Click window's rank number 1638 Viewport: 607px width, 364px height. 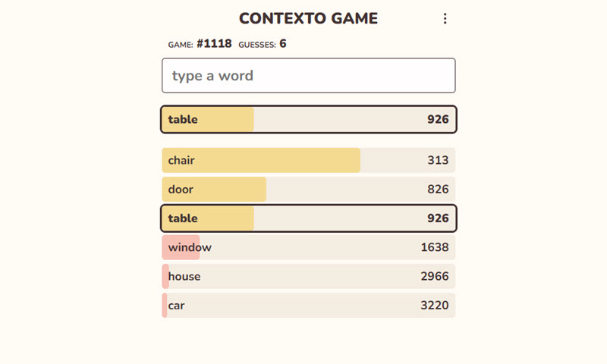(435, 247)
